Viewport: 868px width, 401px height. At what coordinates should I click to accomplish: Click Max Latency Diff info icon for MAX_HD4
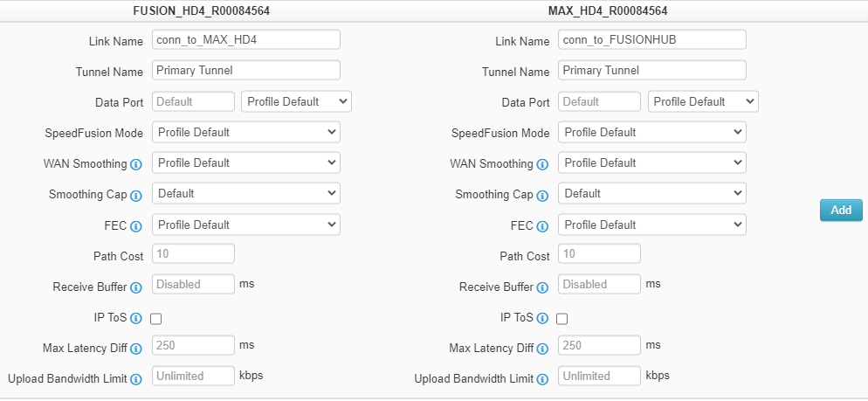542,349
